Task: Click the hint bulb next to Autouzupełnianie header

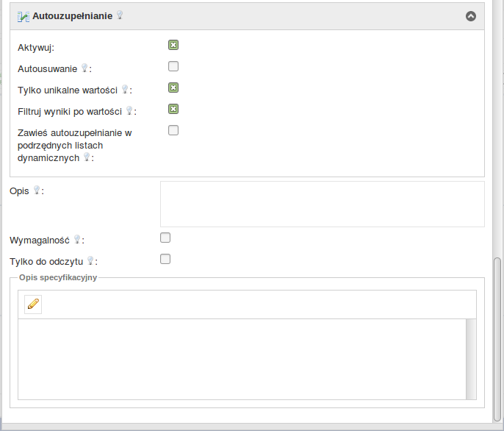Action: (120, 15)
